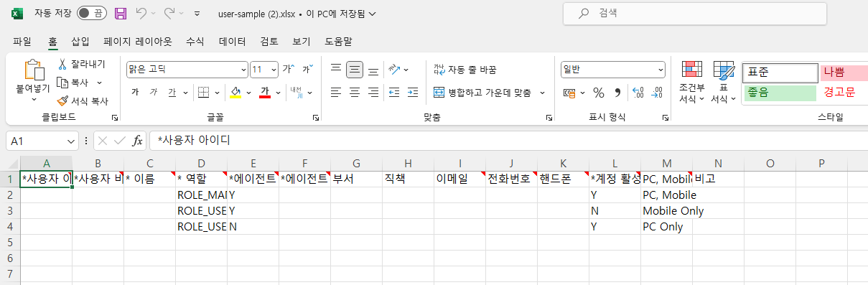
Task: Click the Save disk icon in title bar
Action: pyautogui.click(x=121, y=14)
